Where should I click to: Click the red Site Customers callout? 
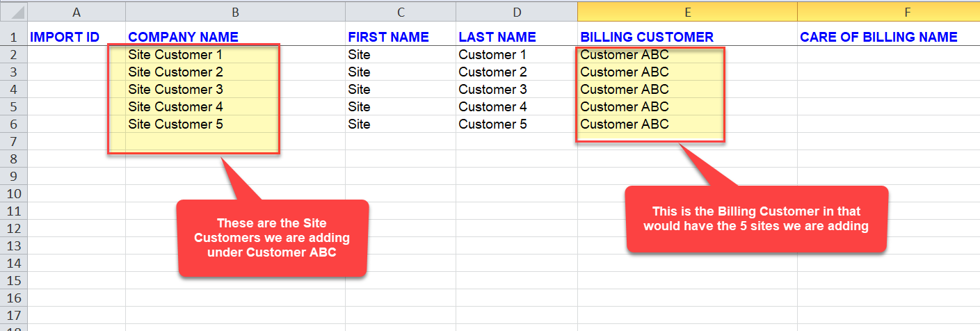pyautogui.click(x=273, y=238)
